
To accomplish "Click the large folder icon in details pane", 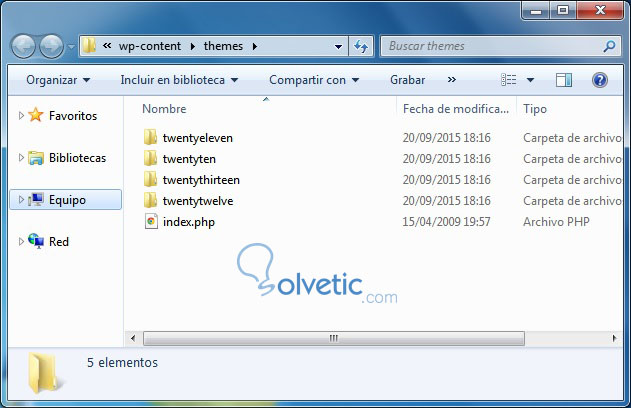I will click(x=44, y=373).
